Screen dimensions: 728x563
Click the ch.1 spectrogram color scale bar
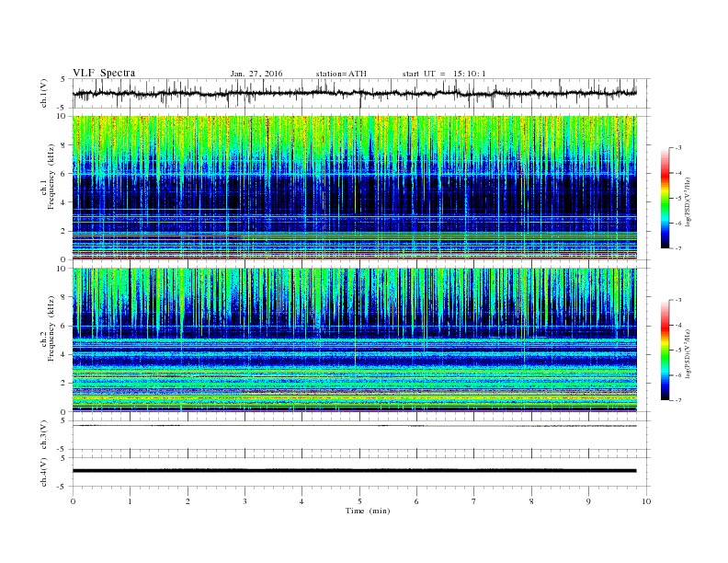[x=665, y=198]
